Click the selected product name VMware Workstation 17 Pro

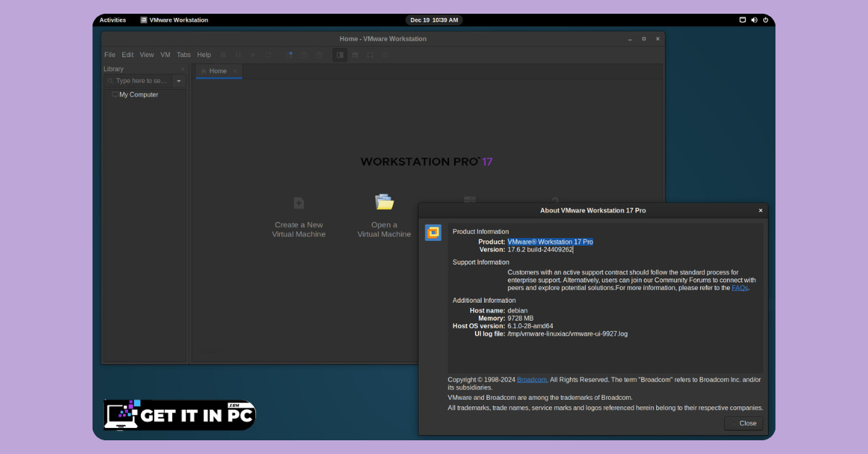pos(550,241)
